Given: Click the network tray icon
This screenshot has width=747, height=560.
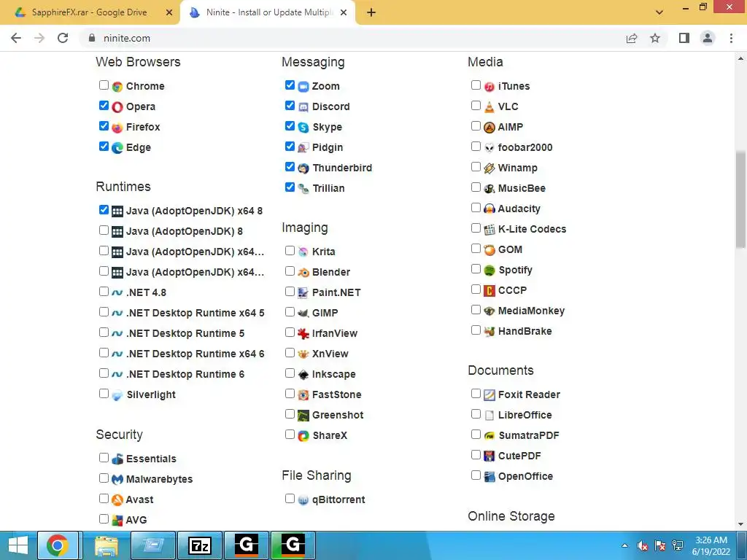Looking at the screenshot, I should [x=678, y=545].
